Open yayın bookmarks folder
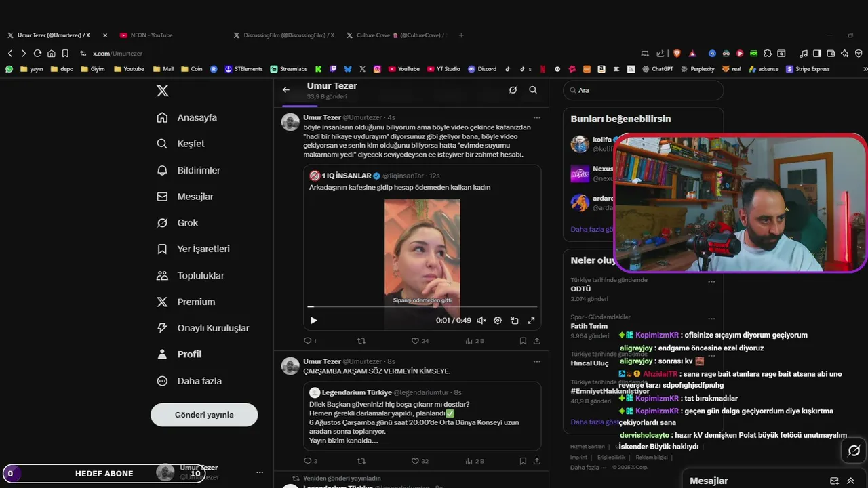The width and height of the screenshot is (868, 488). click(x=32, y=69)
